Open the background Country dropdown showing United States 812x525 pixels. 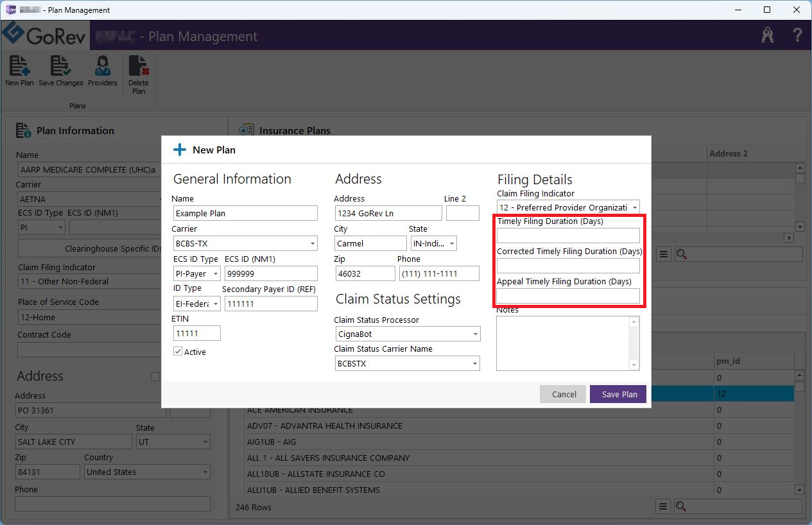pos(148,472)
